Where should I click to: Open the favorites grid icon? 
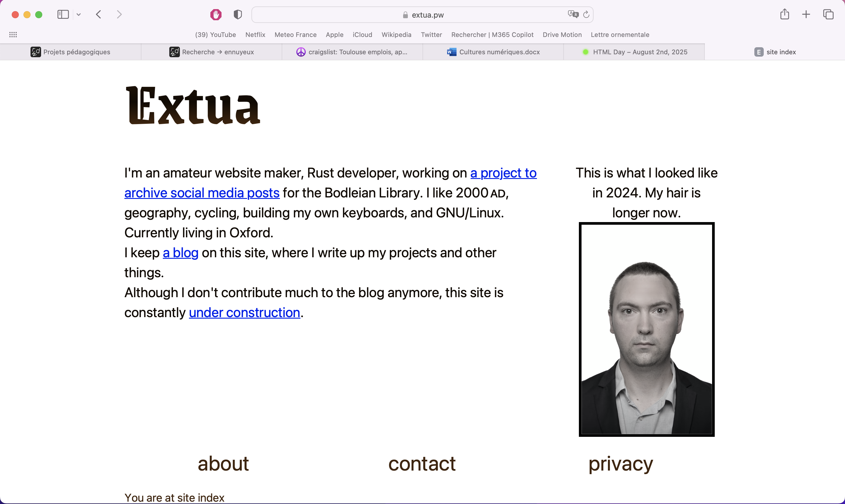13,35
